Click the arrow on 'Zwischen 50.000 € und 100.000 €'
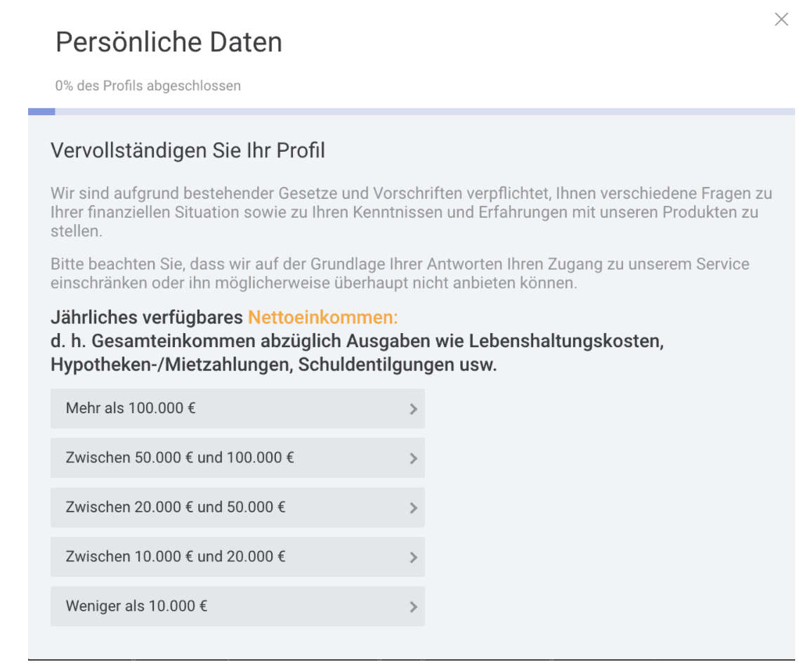The width and height of the screenshot is (812, 669). point(414,457)
